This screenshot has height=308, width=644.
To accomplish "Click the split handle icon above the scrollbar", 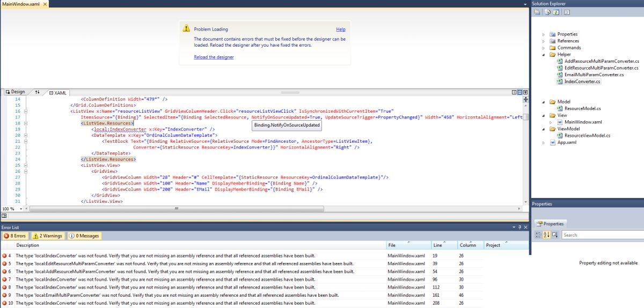I will (x=525, y=99).
